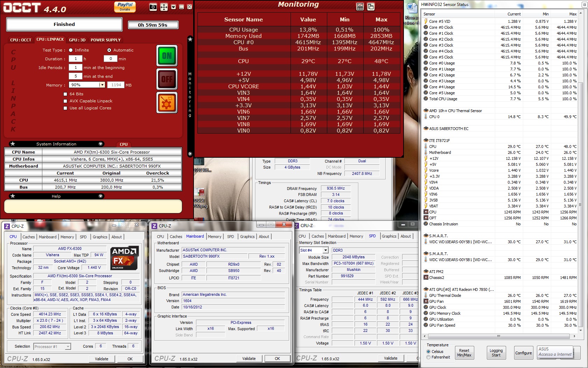
Task: Open Memory tab in Mainboard CPU-Z window
Action: [215, 237]
